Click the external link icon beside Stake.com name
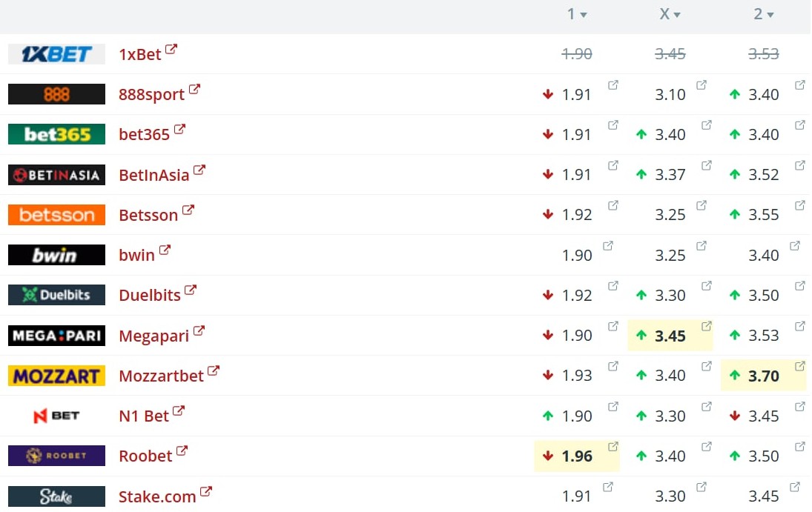Image resolution: width=812 pixels, height=512 pixels. point(206,491)
